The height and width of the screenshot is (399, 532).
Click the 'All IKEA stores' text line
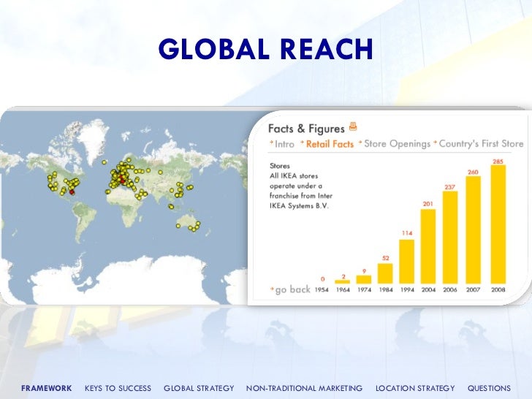[x=294, y=175]
